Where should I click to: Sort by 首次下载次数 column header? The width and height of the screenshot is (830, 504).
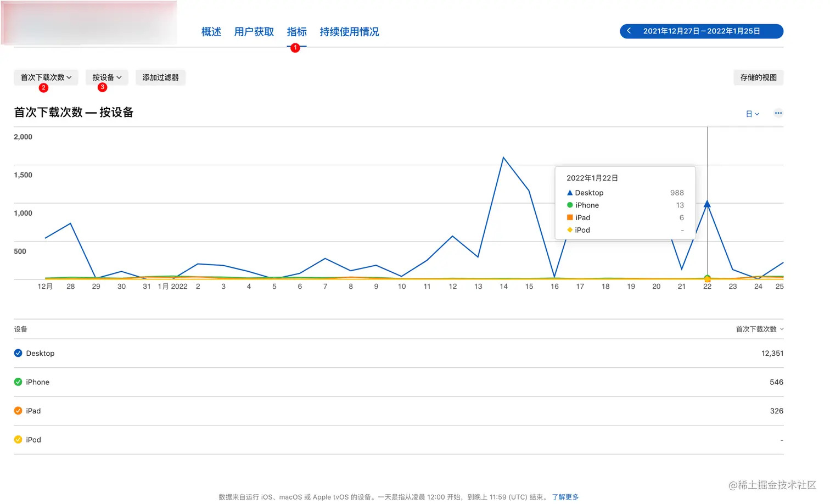759,329
